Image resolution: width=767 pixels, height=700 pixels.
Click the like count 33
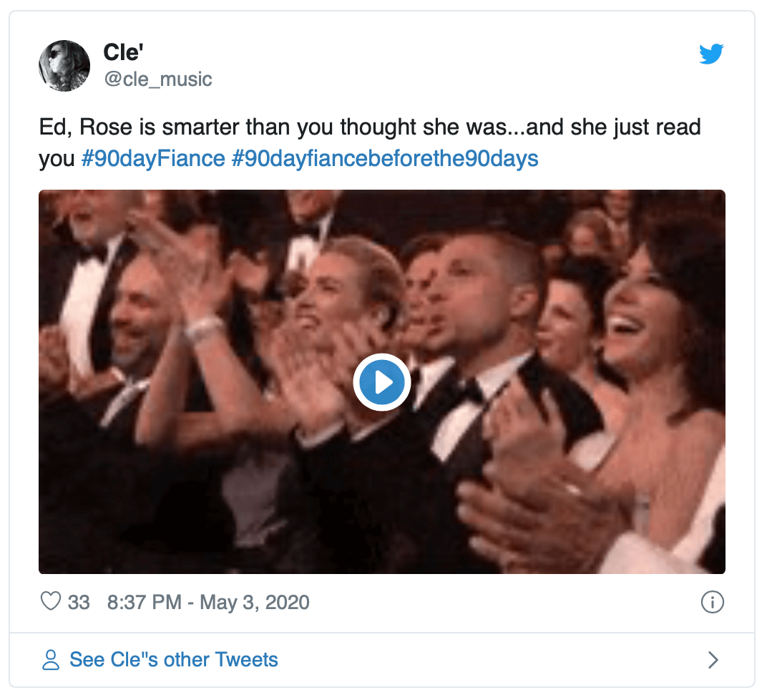pos(79,602)
